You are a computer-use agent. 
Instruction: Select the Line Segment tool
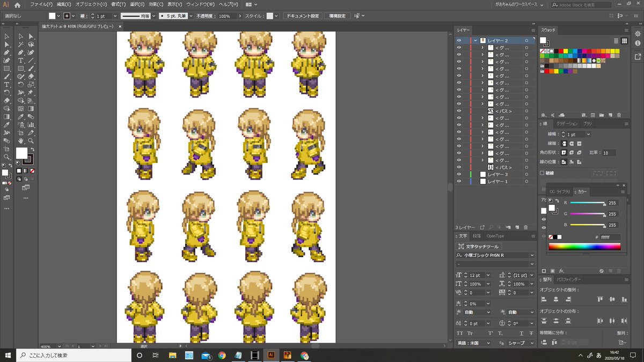tap(31, 60)
